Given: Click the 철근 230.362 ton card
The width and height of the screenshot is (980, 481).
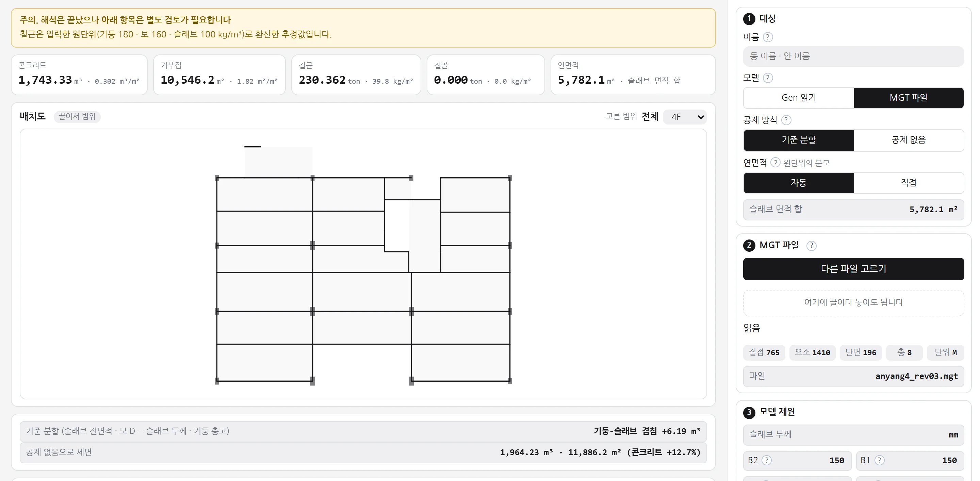Looking at the screenshot, I should coord(356,75).
